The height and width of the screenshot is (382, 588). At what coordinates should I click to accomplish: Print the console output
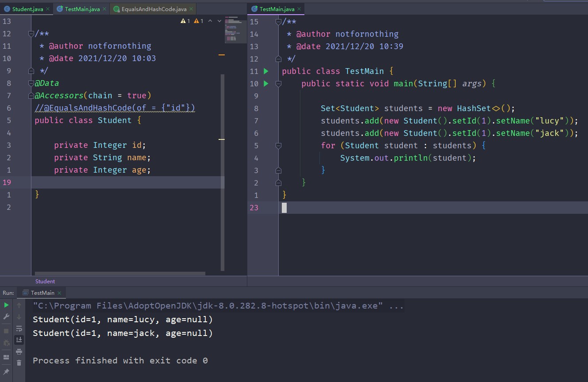tap(19, 351)
